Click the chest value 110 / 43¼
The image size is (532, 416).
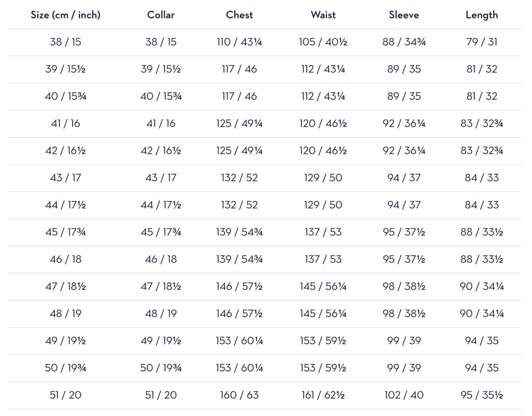coord(240,42)
